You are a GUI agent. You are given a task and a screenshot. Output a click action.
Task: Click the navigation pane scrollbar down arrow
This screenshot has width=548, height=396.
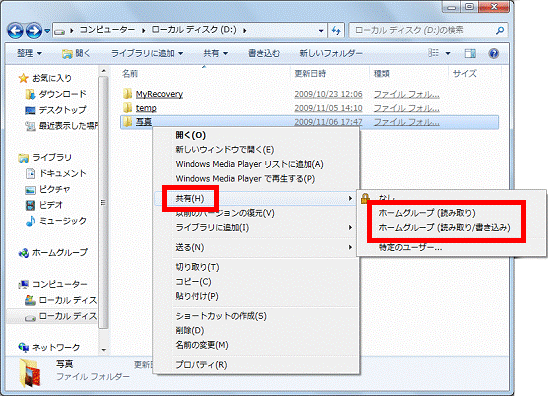click(x=103, y=350)
